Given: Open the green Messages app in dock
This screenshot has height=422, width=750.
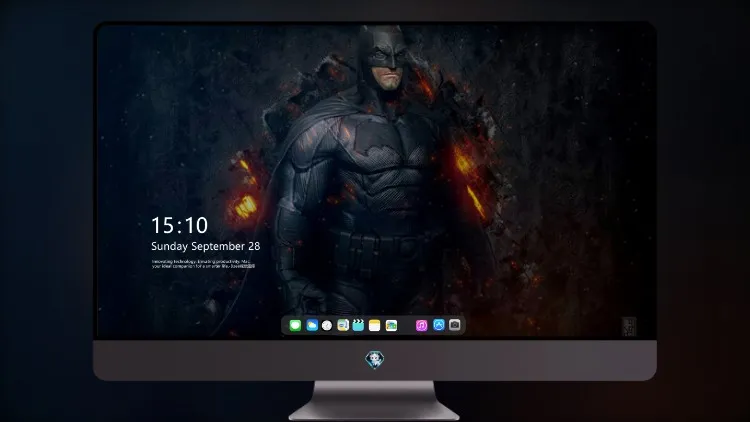Looking at the screenshot, I should pos(295,325).
